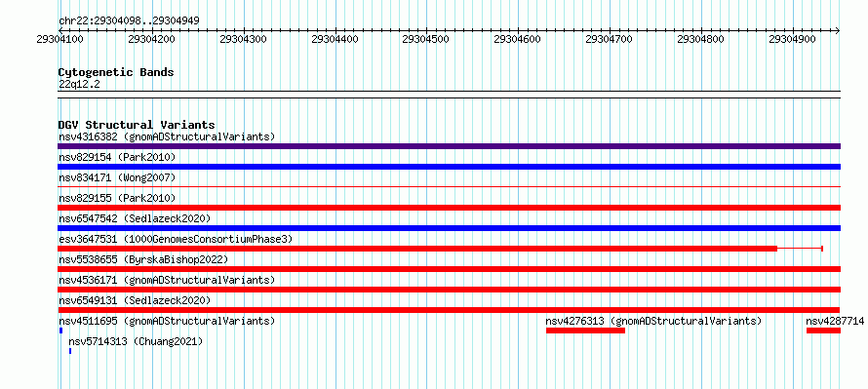Click the ruler's right arrowhead
This screenshot has width=868, height=389.
838,30
